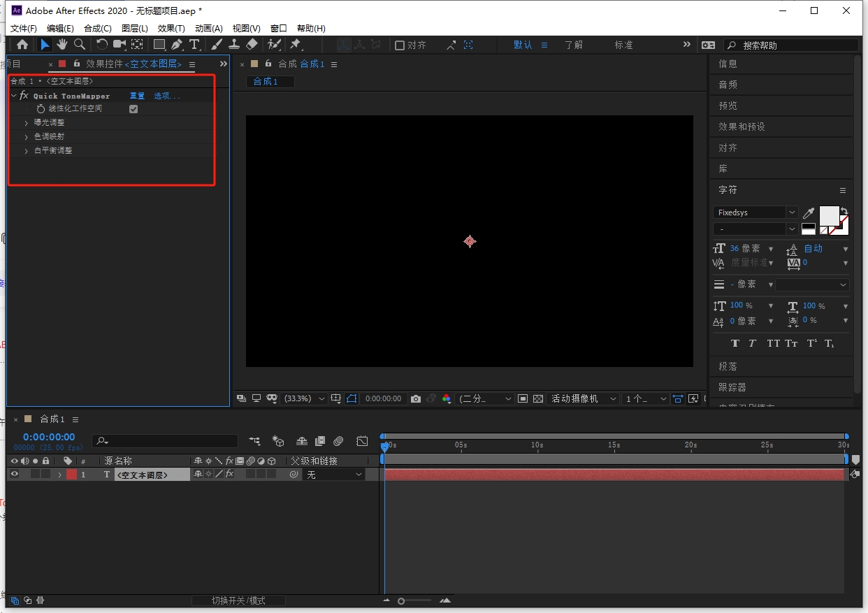The image size is (868, 613).
Task: Click hide shy layers icon in timeline
Action: pyautogui.click(x=302, y=441)
